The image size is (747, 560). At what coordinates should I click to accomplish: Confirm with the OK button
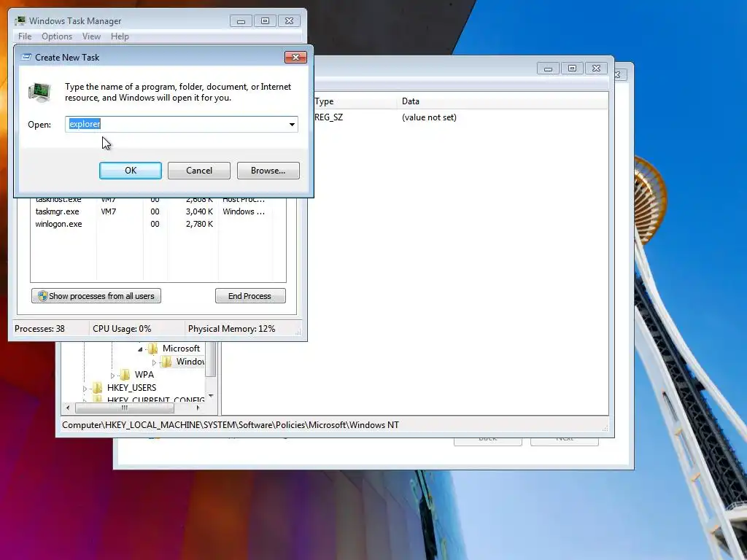click(131, 171)
